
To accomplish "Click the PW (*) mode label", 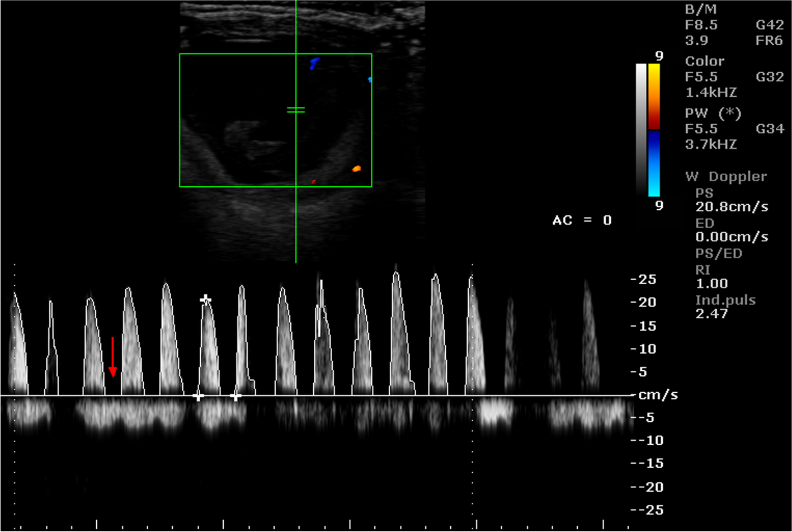I will [x=713, y=114].
